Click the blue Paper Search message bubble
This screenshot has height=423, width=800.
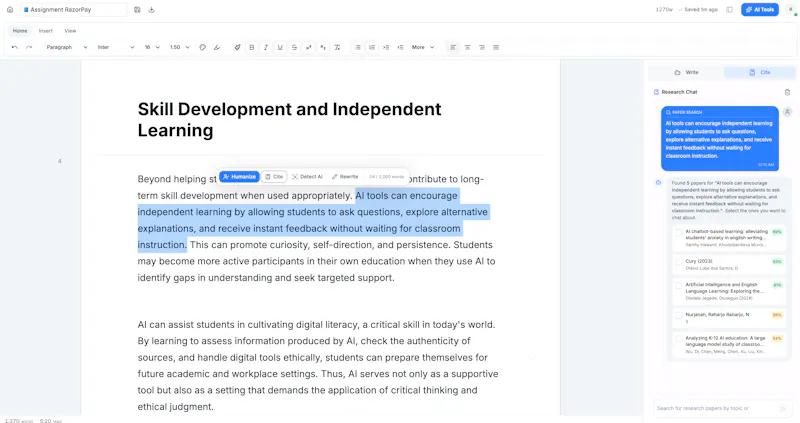719,138
